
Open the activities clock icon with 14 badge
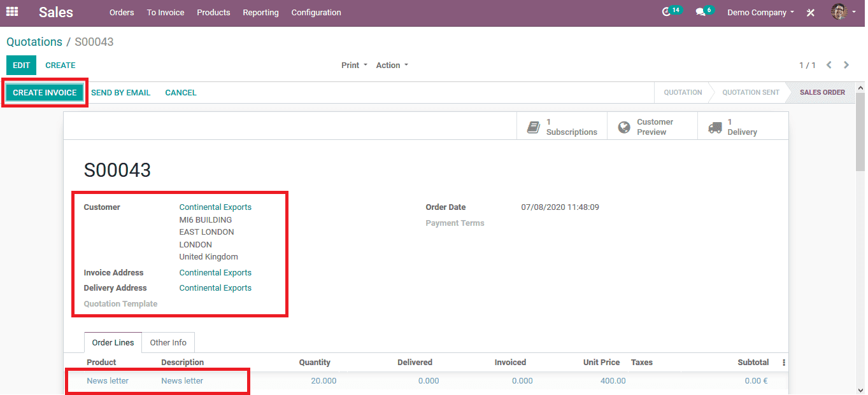pyautogui.click(x=671, y=11)
